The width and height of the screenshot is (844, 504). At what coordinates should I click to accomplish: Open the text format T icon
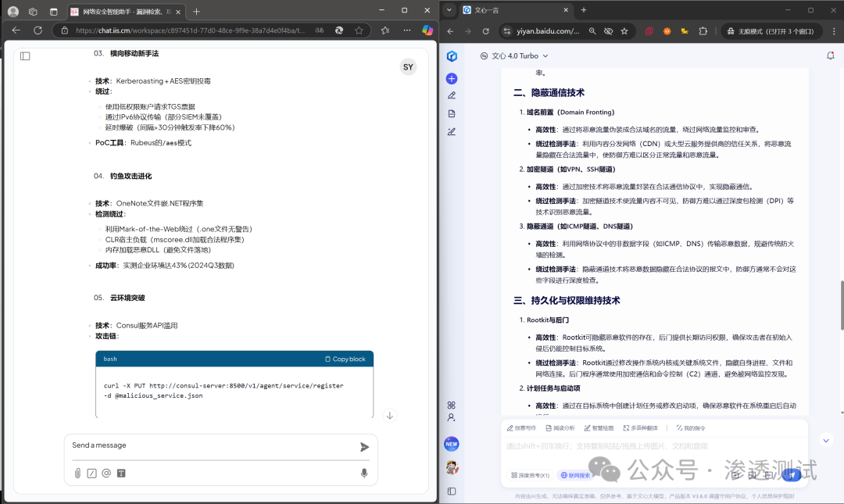tap(121, 474)
